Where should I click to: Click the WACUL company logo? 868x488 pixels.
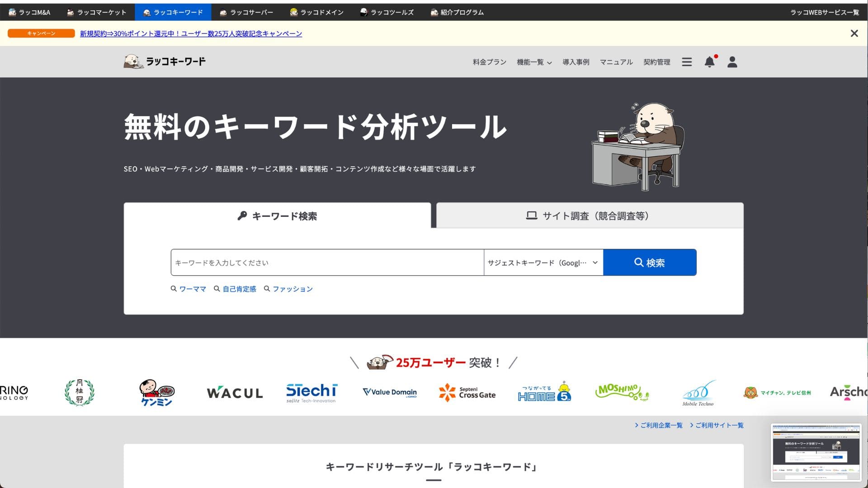pos(235,393)
